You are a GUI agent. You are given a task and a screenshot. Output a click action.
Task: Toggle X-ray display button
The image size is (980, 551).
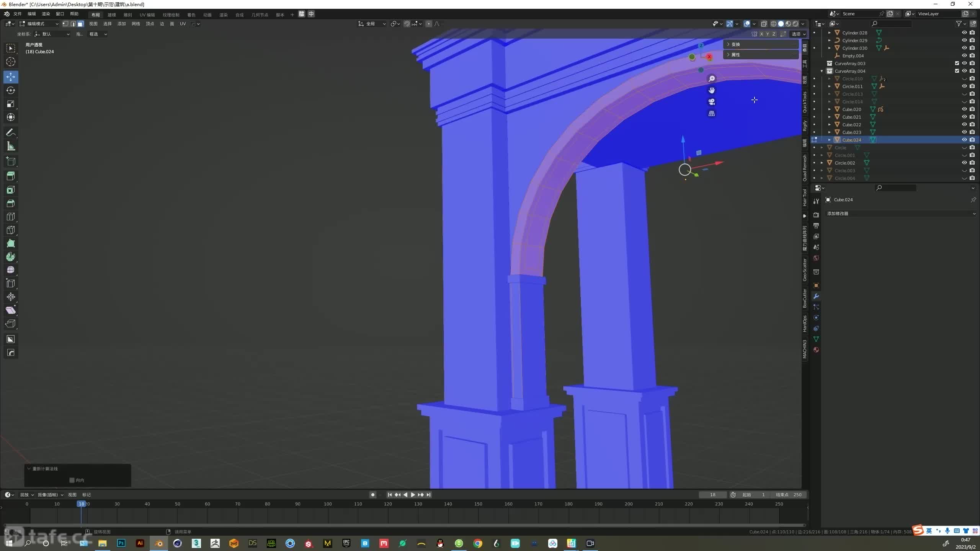(x=764, y=24)
